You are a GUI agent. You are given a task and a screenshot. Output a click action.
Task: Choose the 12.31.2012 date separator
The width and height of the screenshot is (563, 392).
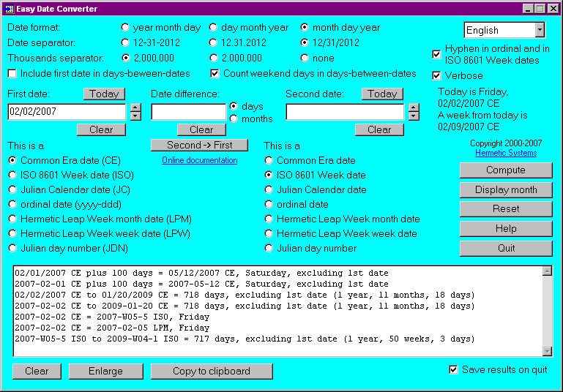213,42
